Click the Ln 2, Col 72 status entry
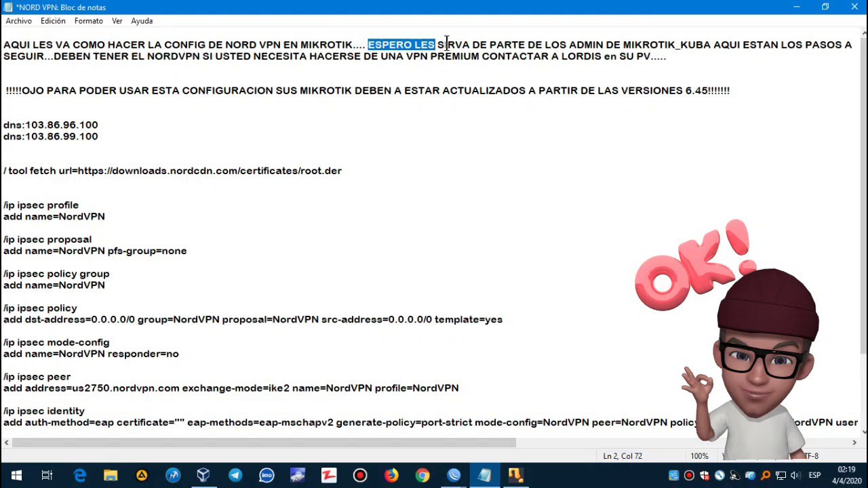The height and width of the screenshot is (488, 868). tap(623, 456)
